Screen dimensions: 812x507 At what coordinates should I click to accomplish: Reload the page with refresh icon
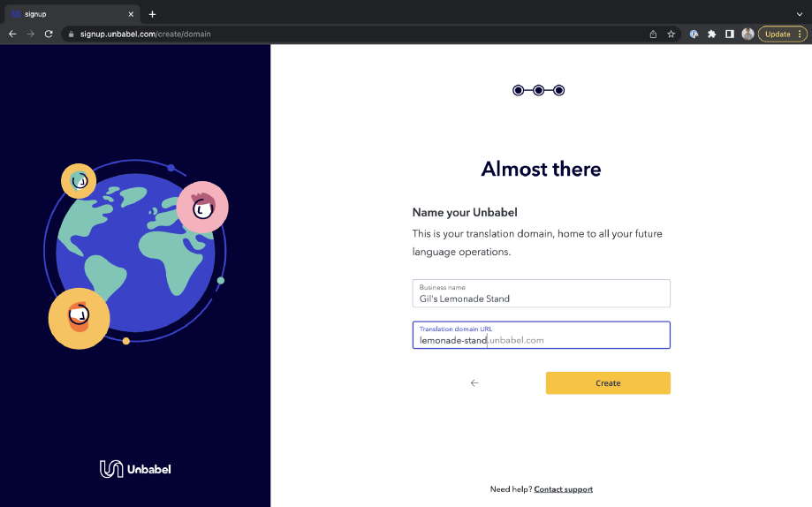[49, 34]
